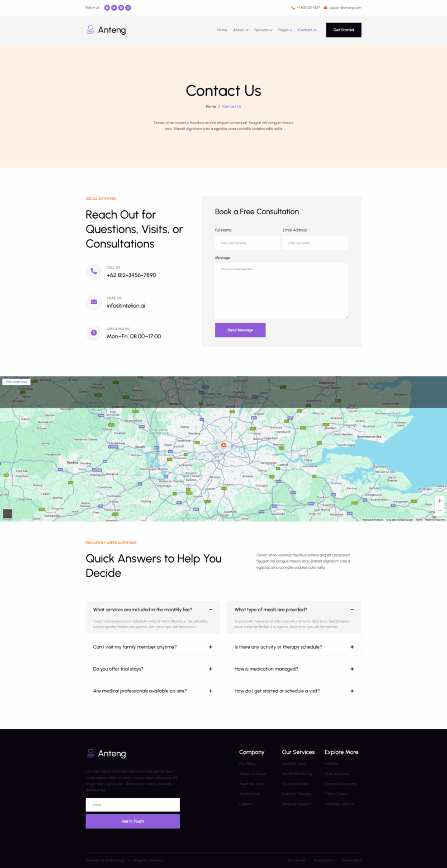
Task: Focus the Full Name input field
Action: click(248, 243)
